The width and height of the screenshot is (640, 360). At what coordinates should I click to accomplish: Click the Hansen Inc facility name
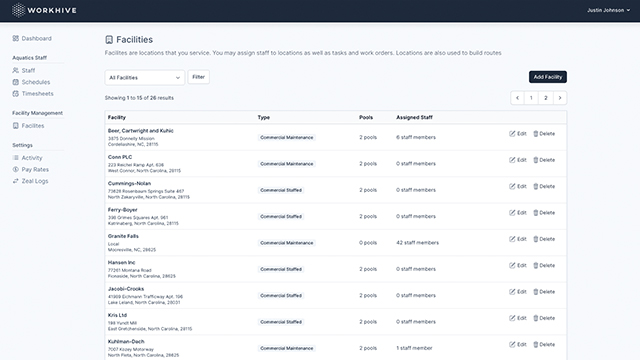(121, 262)
